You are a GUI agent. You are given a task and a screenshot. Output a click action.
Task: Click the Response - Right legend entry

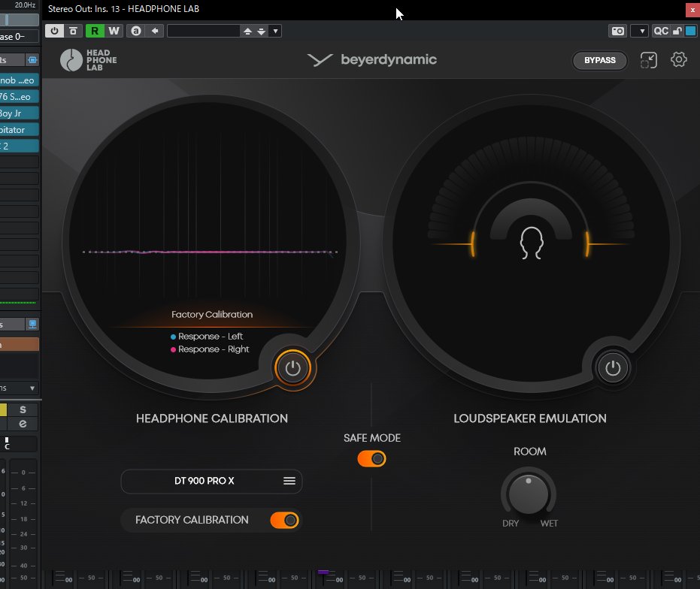pyautogui.click(x=210, y=349)
